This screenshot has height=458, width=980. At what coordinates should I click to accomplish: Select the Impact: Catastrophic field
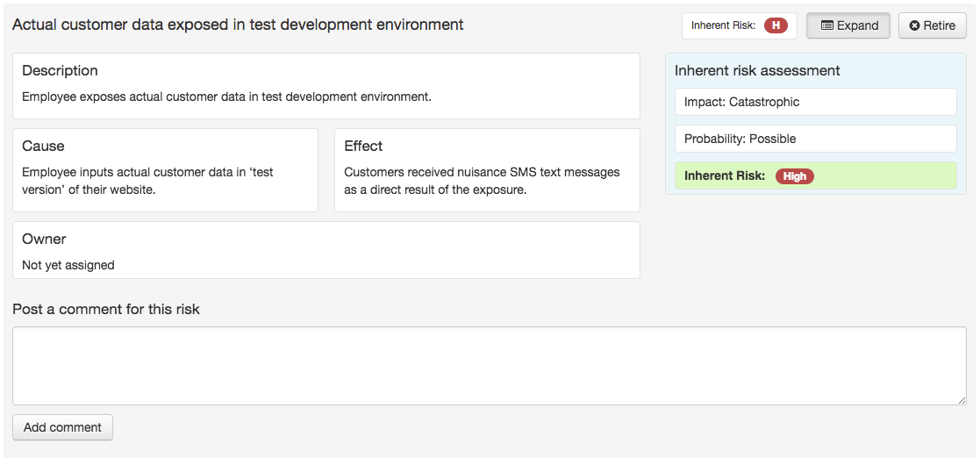[815, 102]
